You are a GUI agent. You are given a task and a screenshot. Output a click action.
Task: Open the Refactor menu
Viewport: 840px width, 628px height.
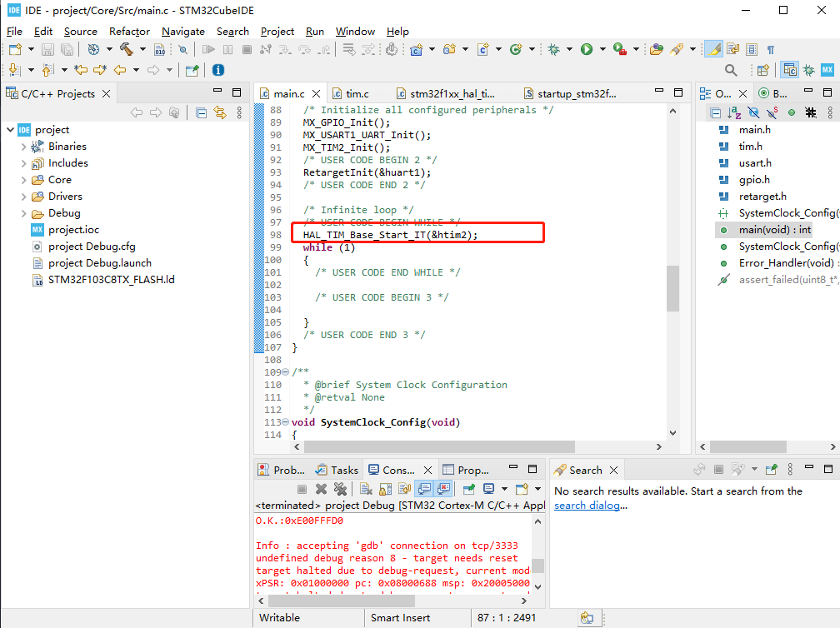[x=129, y=31]
